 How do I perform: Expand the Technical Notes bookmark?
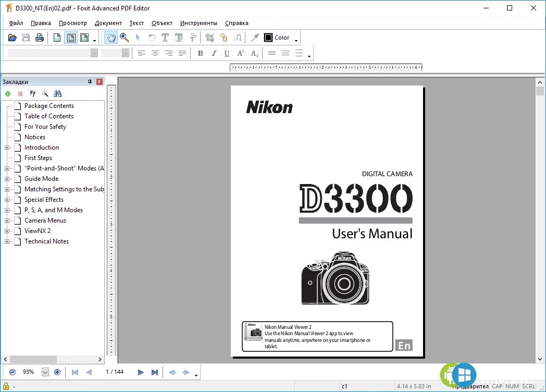[7, 241]
